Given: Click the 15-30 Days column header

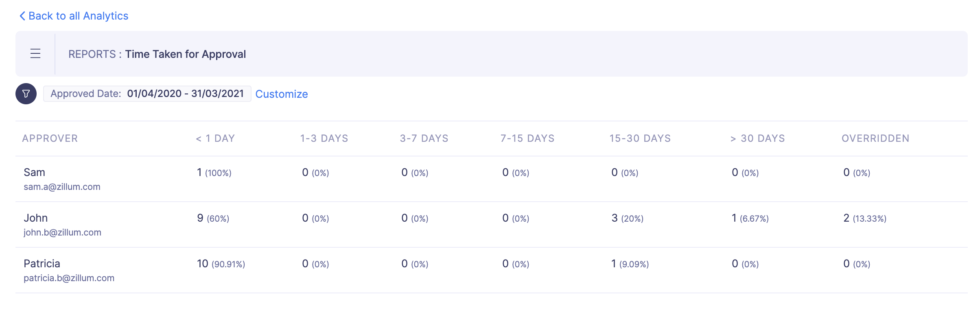Looking at the screenshot, I should (x=640, y=139).
